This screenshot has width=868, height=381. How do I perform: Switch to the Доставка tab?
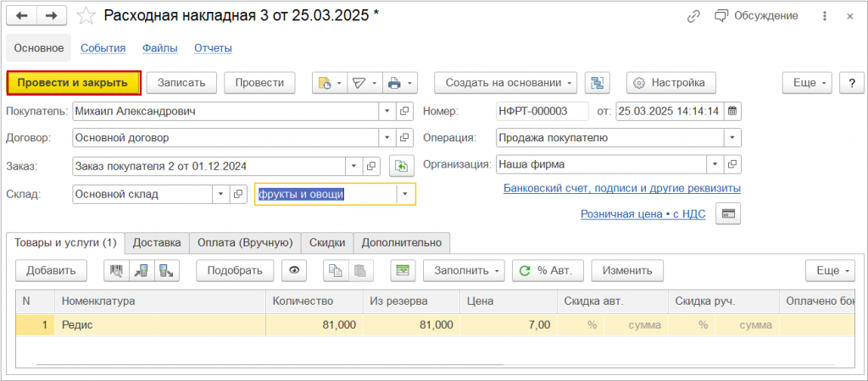point(157,242)
